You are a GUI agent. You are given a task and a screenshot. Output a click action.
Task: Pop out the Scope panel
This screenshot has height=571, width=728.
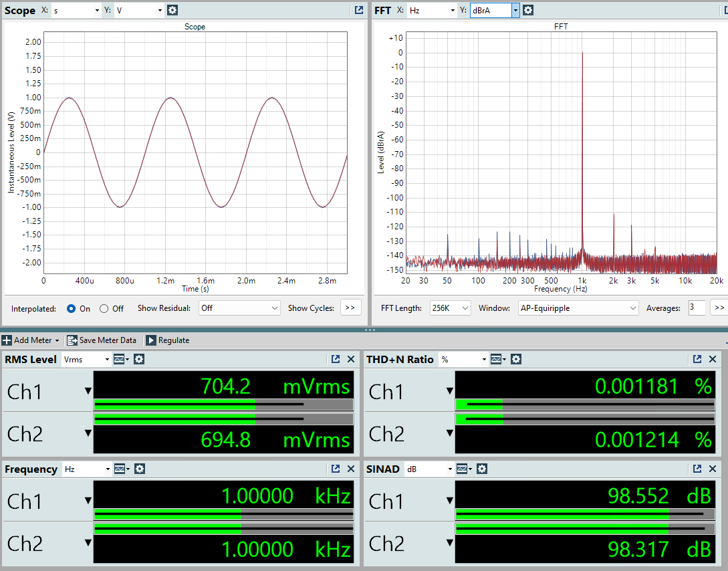click(x=359, y=10)
